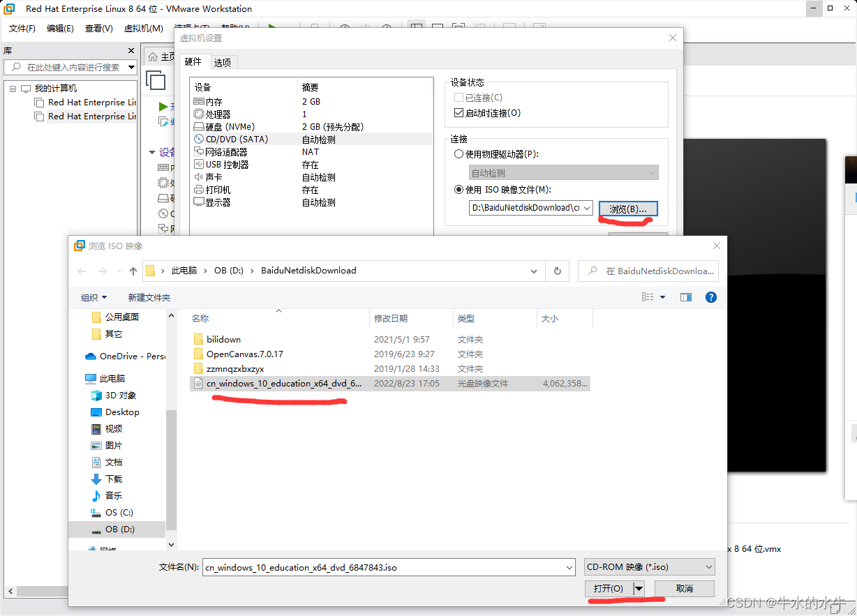Open 其它 folder in the sidebar
857x616 pixels.
(x=107, y=334)
